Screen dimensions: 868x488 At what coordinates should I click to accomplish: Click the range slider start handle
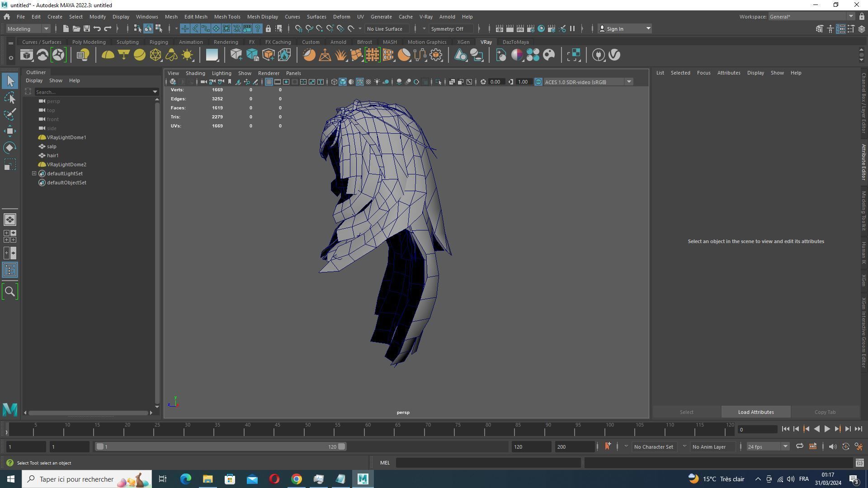click(100, 447)
